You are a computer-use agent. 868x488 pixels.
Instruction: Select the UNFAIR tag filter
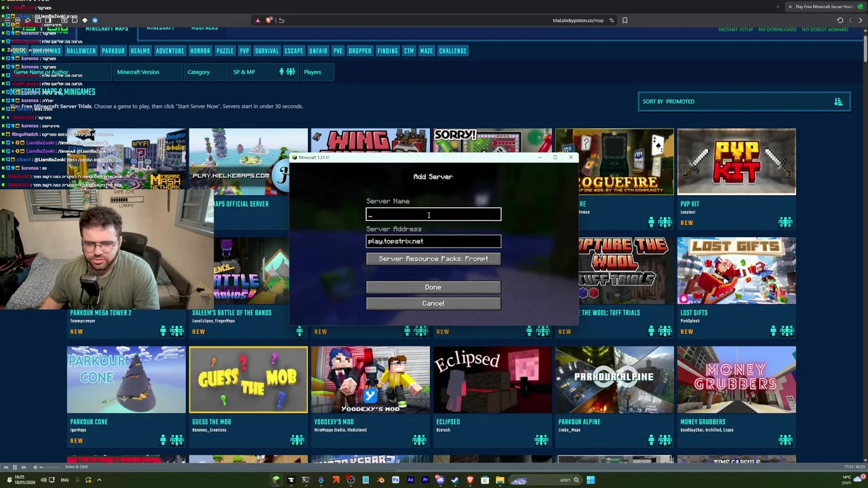tap(318, 51)
